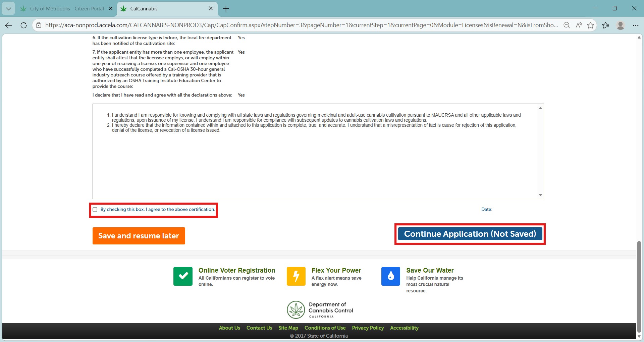Open Privacy Policy footer link

pyautogui.click(x=368, y=328)
